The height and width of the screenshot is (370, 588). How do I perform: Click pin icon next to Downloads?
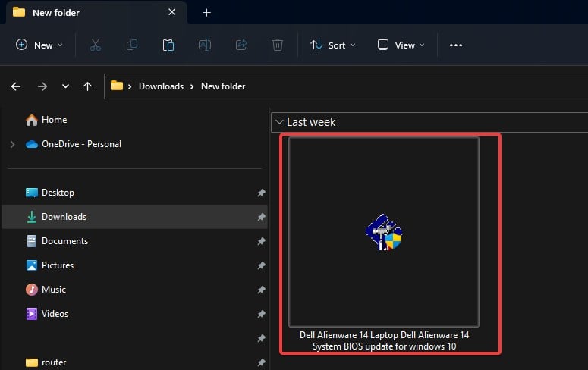point(261,217)
